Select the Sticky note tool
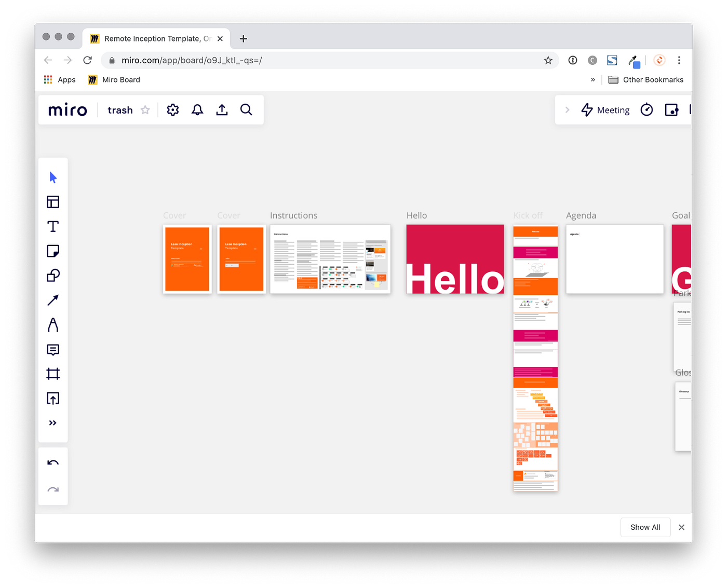Image resolution: width=727 pixels, height=588 pixels. 53,251
